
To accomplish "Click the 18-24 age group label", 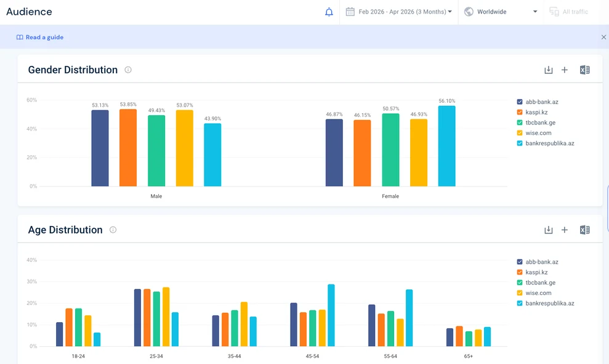I will tap(78, 356).
